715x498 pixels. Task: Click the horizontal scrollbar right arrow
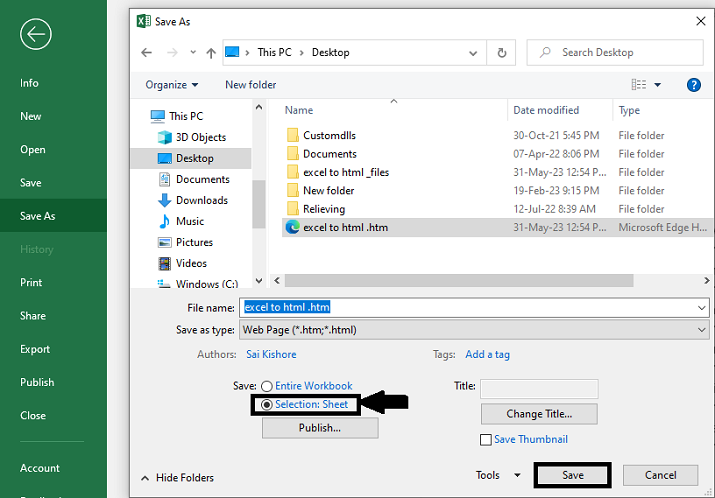[707, 280]
